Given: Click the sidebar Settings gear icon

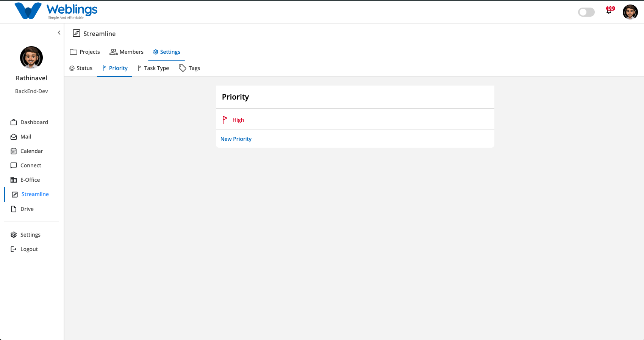Looking at the screenshot, I should tap(14, 235).
